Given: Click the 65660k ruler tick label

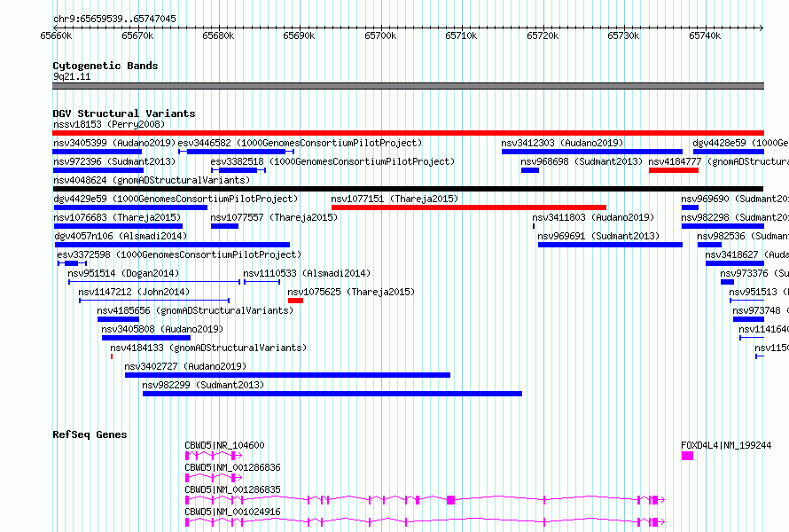Looking at the screenshot, I should 56,35.
